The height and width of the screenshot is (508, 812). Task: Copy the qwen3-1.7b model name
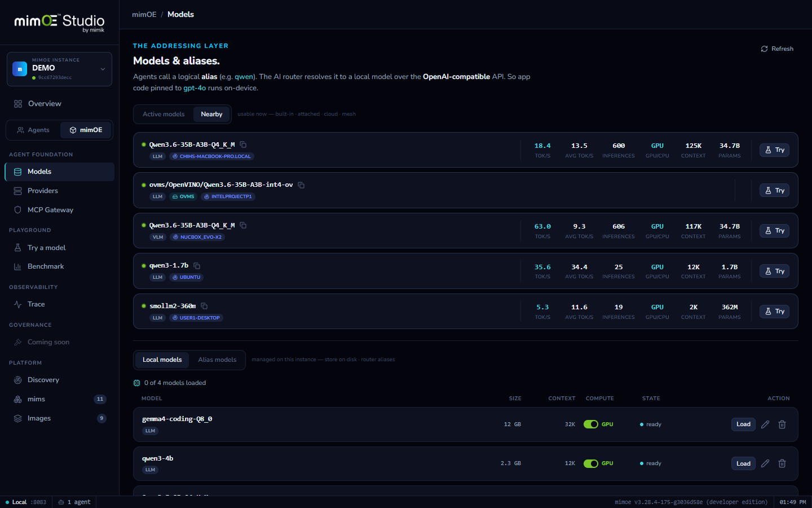197,266
